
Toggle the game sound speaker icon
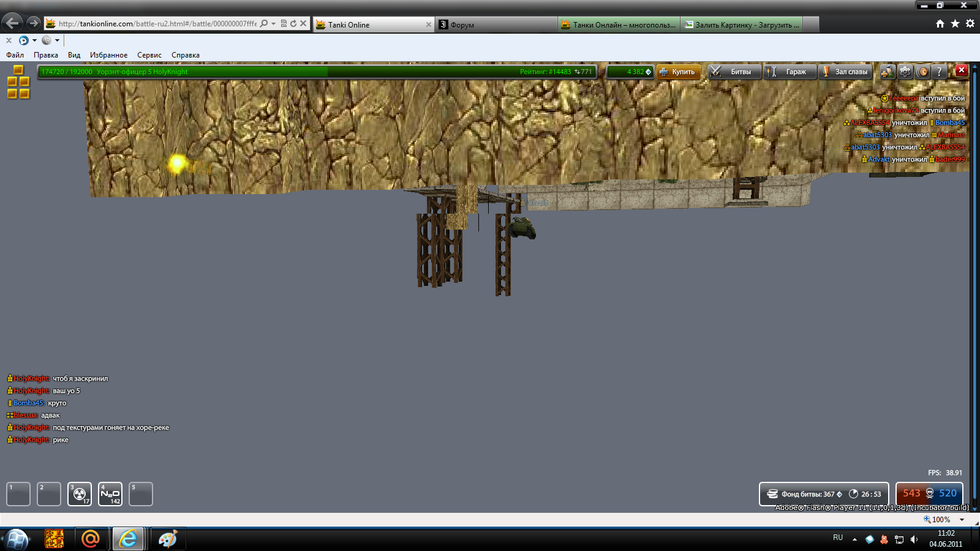pos(922,72)
